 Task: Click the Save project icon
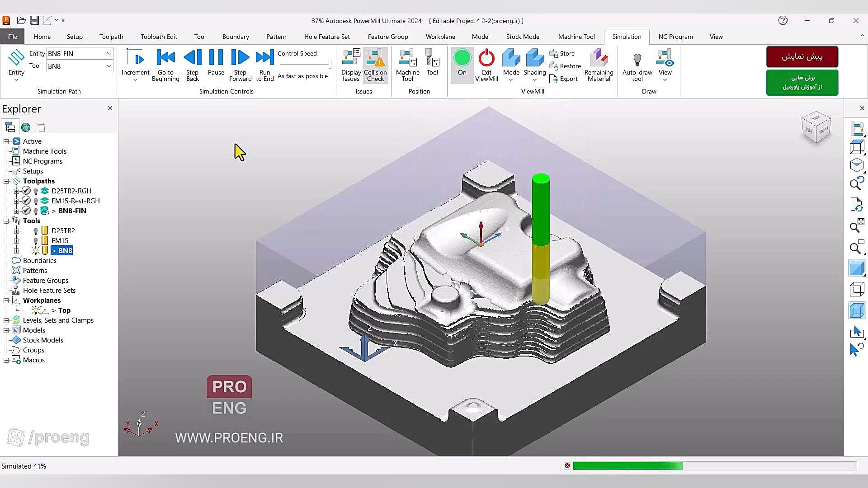(34, 20)
